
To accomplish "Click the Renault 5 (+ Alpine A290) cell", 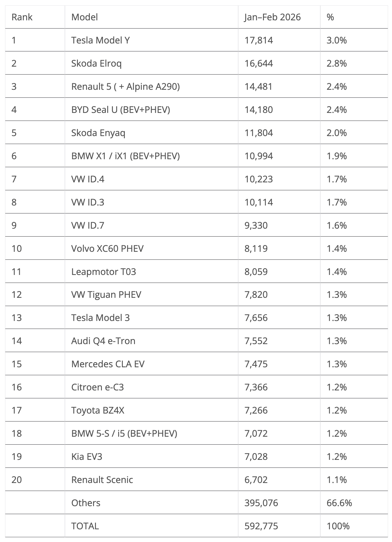I will click(125, 86).
